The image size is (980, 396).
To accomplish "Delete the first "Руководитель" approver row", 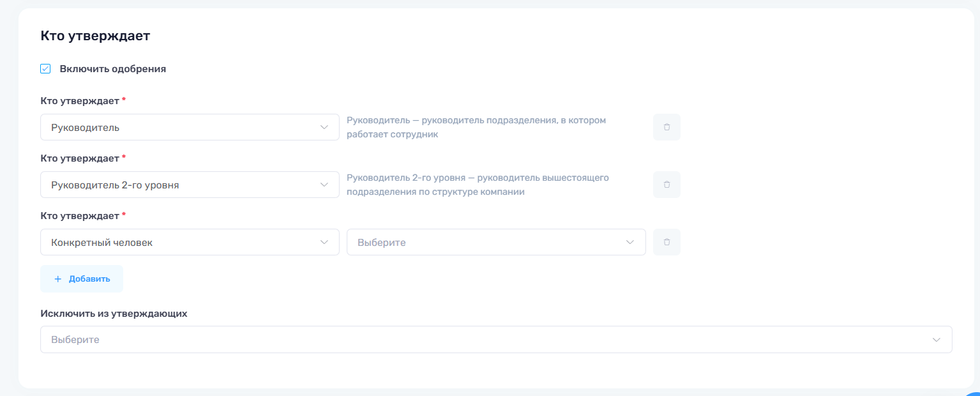I will coord(667,127).
